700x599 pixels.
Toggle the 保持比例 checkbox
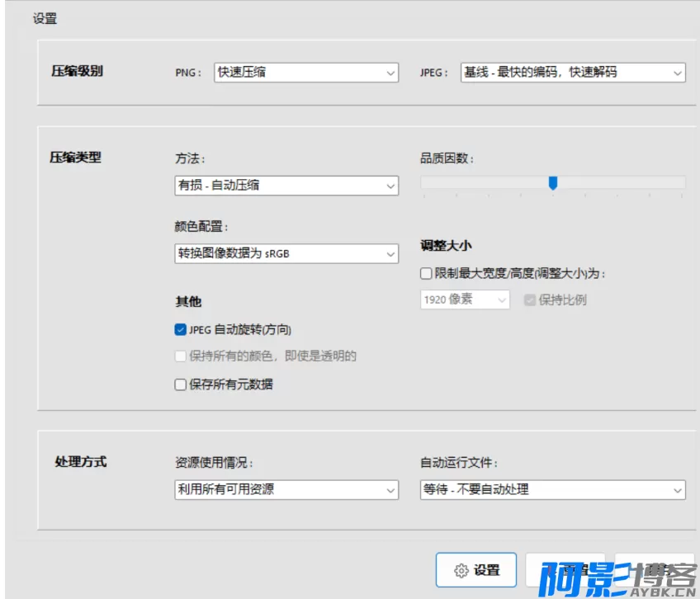click(x=530, y=299)
